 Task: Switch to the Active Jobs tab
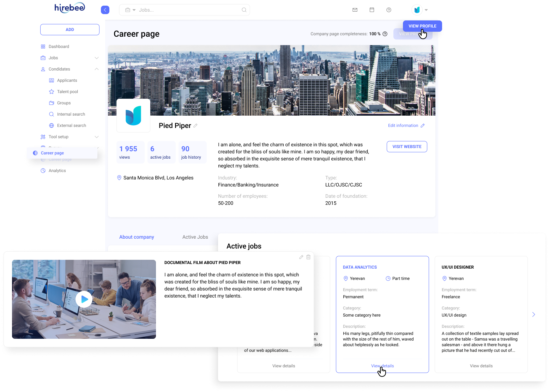tap(195, 237)
